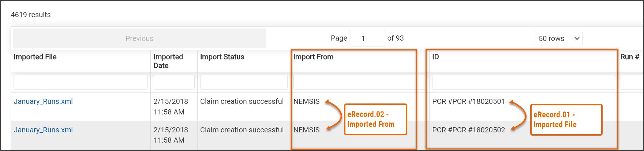This screenshot has height=151, width=644.
Task: Sort by Imported Date column header
Action: pyautogui.click(x=168, y=61)
